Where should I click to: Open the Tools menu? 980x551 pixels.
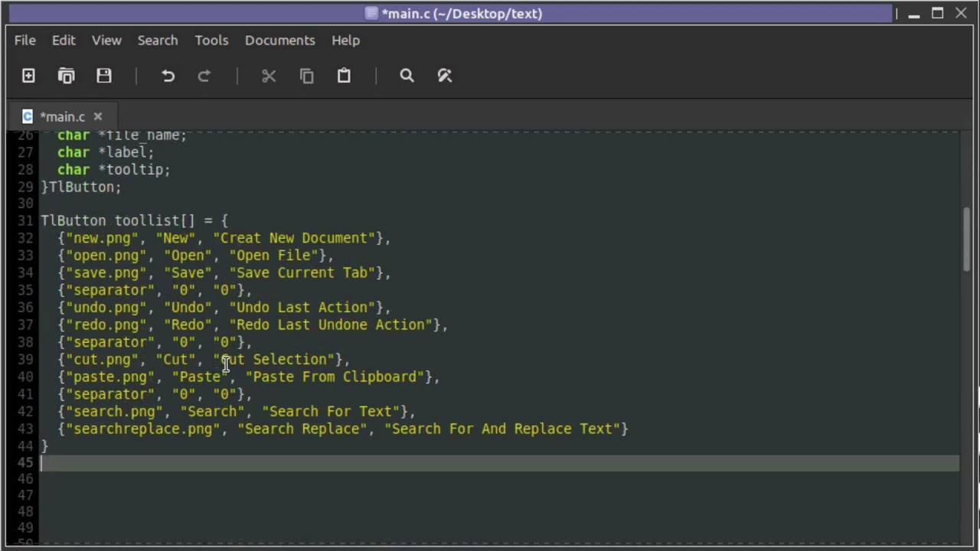[211, 40]
